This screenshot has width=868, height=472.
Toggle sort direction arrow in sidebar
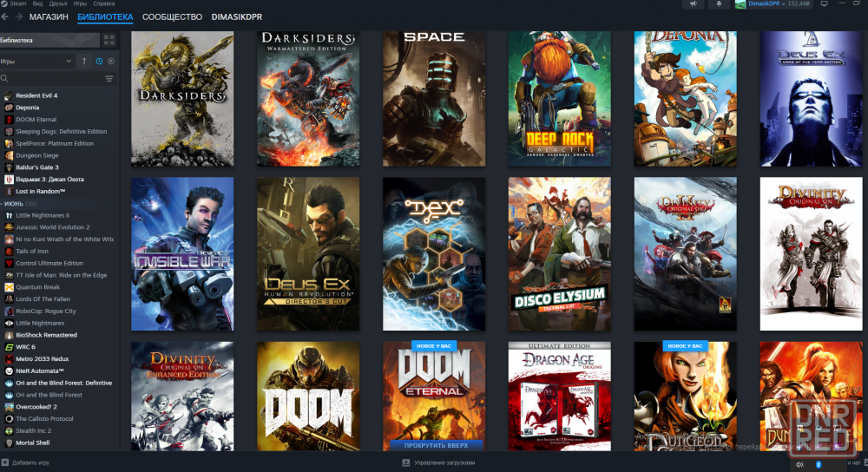click(84, 62)
